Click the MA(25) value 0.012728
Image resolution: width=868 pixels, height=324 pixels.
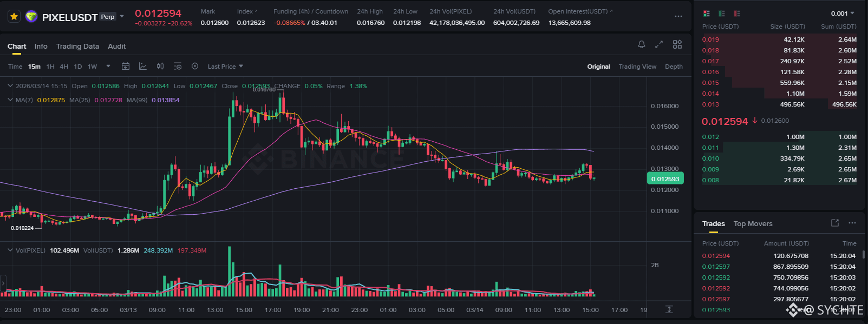click(108, 100)
